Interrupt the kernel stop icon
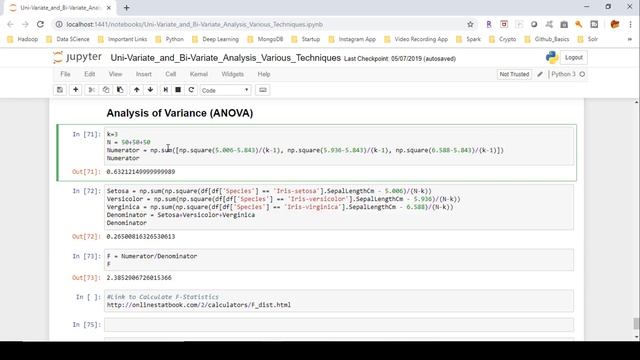 click(x=178, y=90)
